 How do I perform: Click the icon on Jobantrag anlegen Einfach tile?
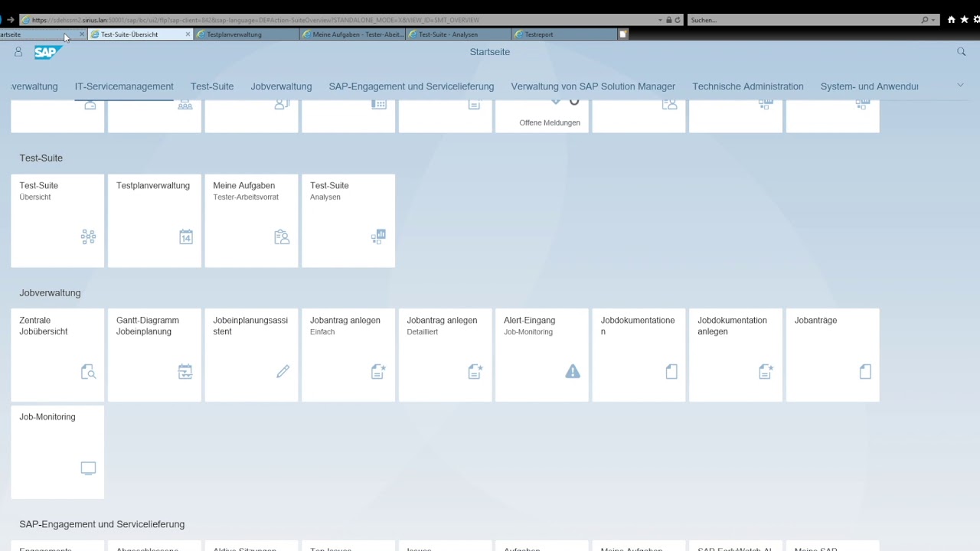tap(378, 371)
